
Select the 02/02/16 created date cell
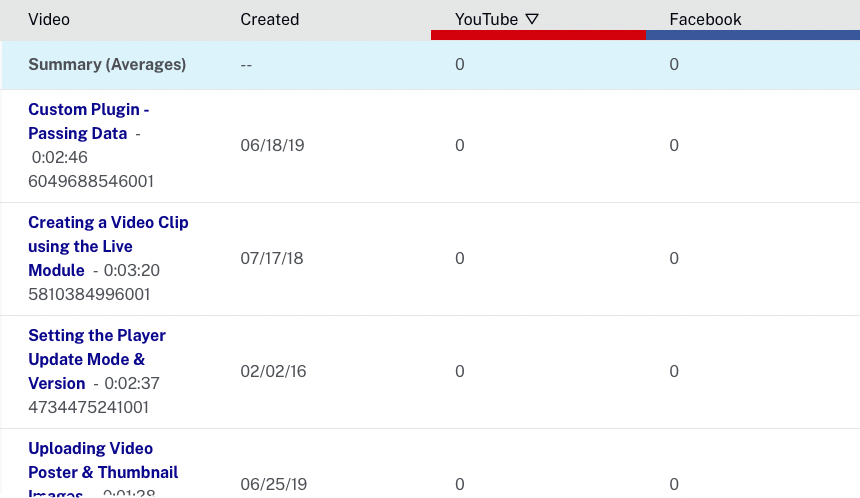[x=273, y=371]
